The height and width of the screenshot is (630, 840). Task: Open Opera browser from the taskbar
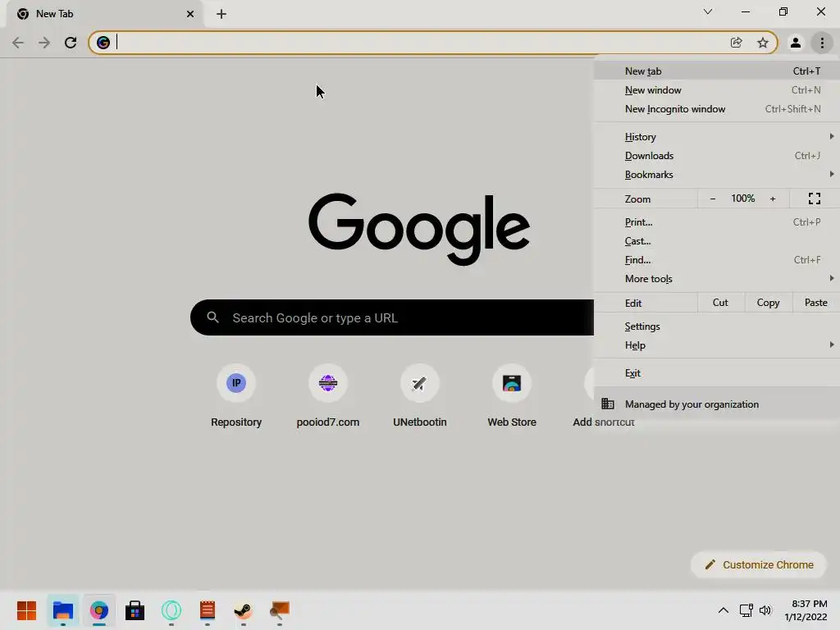click(x=171, y=610)
